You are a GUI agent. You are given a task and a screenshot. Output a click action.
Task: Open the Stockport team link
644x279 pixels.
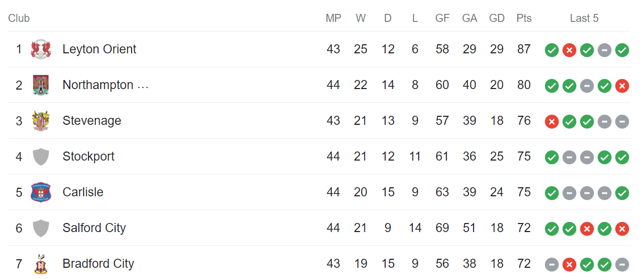pos(88,156)
